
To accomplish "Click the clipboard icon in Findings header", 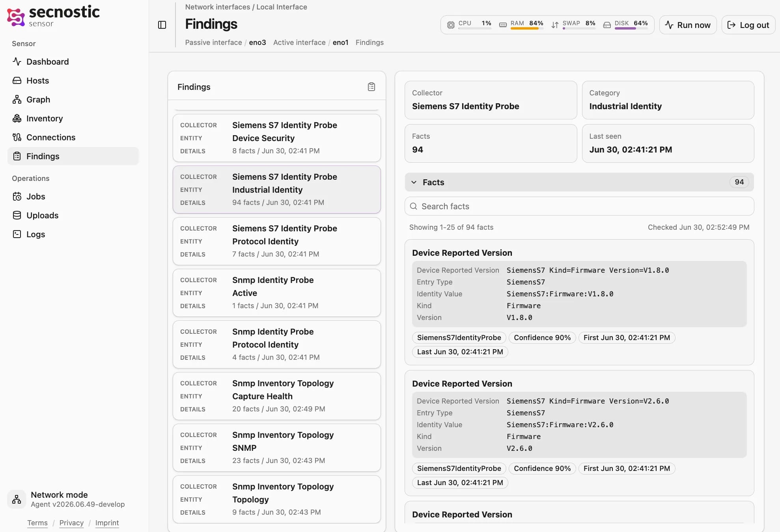I will [x=371, y=87].
